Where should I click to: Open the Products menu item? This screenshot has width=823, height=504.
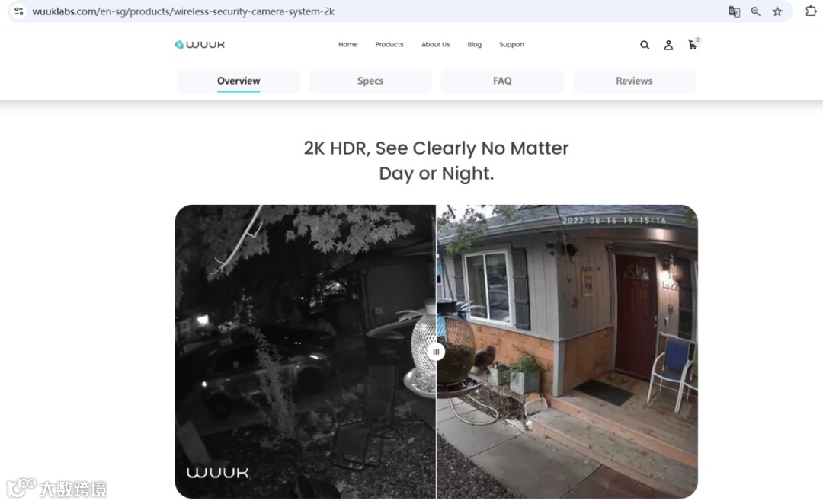(x=389, y=45)
